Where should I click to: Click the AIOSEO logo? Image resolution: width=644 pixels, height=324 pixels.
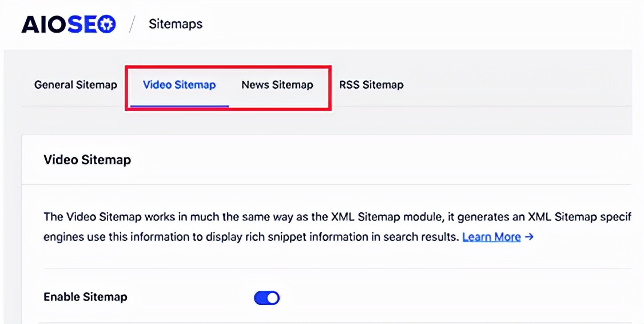click(x=69, y=24)
